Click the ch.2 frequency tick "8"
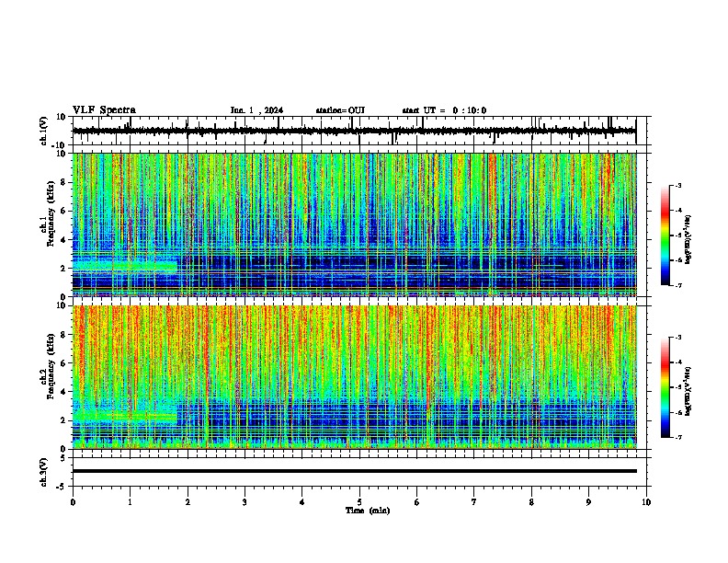This screenshot has height=563, width=728. click(x=64, y=335)
